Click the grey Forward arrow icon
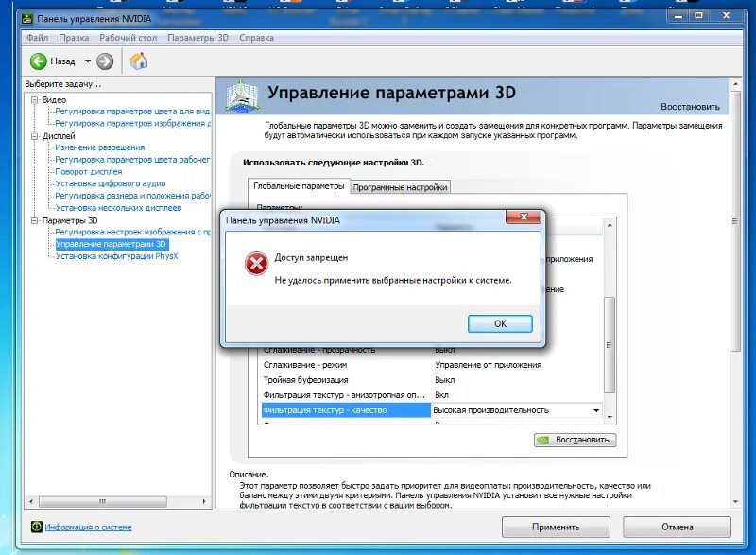756x555 pixels. click(x=105, y=61)
